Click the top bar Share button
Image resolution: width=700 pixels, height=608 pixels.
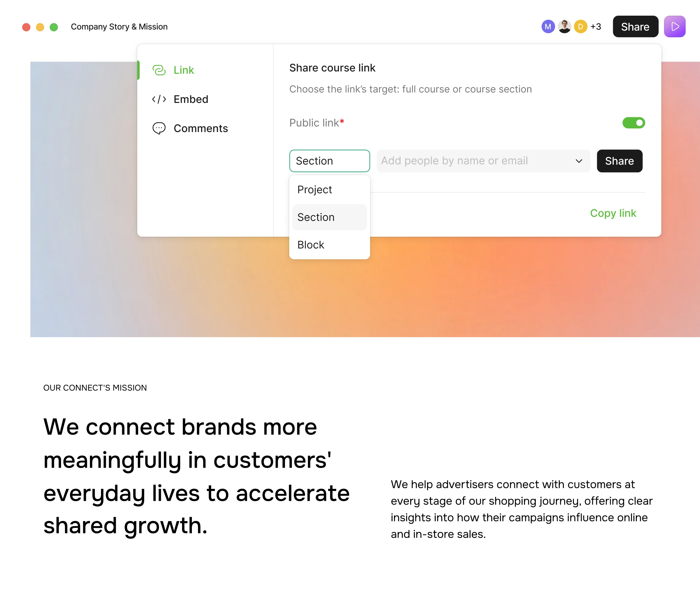(x=635, y=26)
